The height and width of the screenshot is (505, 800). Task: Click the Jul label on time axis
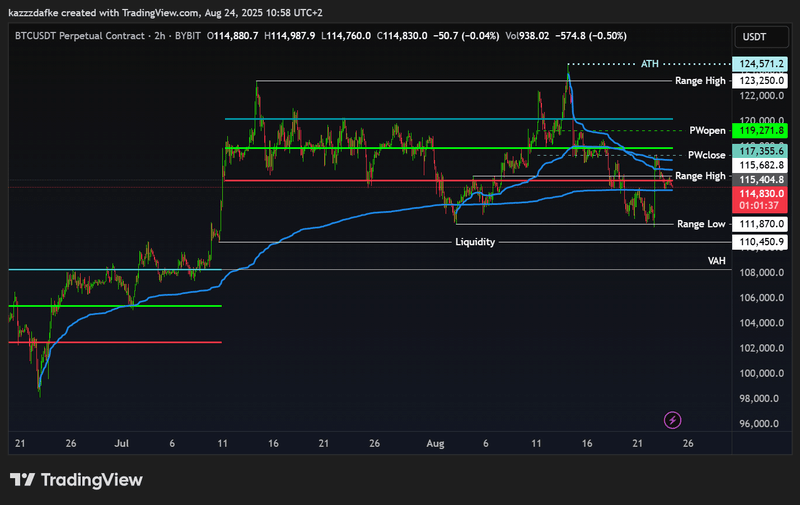click(x=121, y=443)
